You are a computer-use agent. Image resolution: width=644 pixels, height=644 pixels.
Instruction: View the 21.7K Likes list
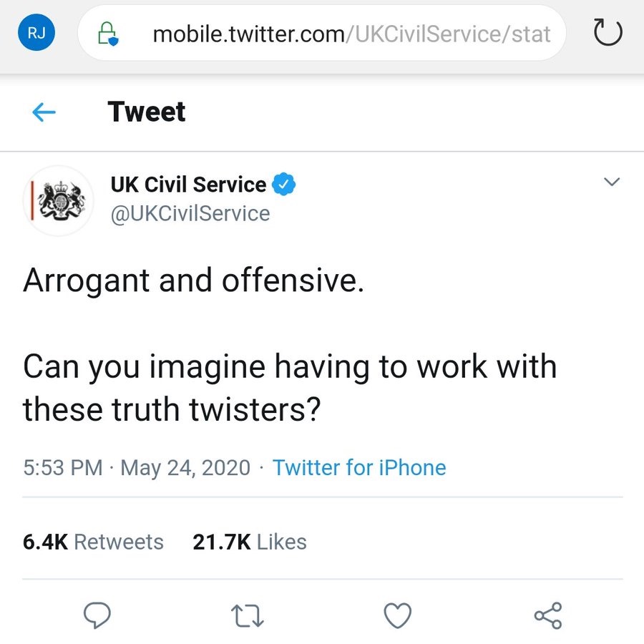pos(249,542)
